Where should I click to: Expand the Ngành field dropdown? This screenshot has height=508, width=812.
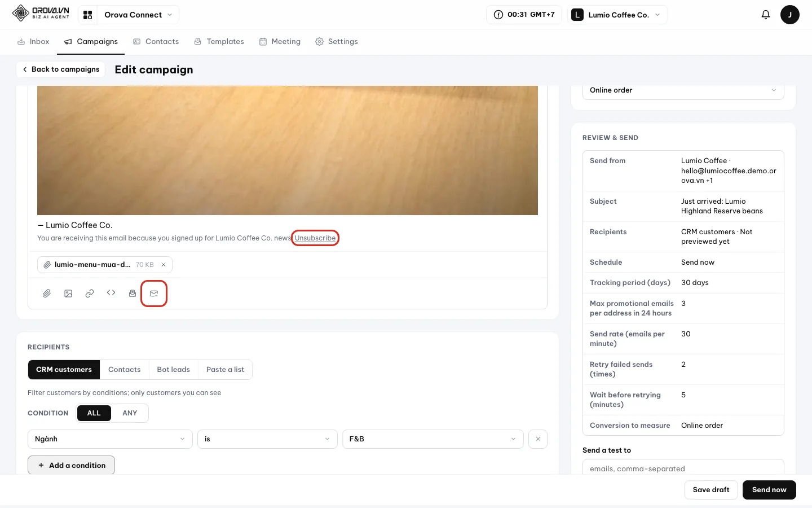[110, 439]
